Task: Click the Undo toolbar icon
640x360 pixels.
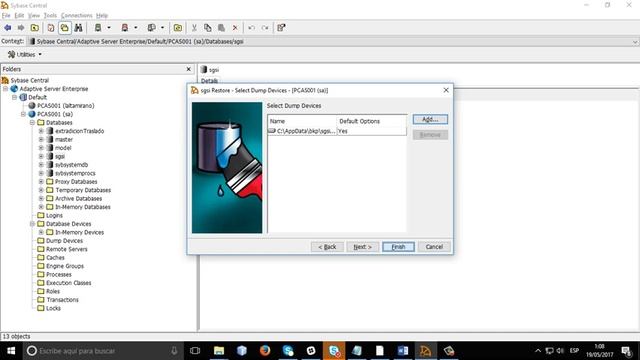Action: (x=251, y=28)
